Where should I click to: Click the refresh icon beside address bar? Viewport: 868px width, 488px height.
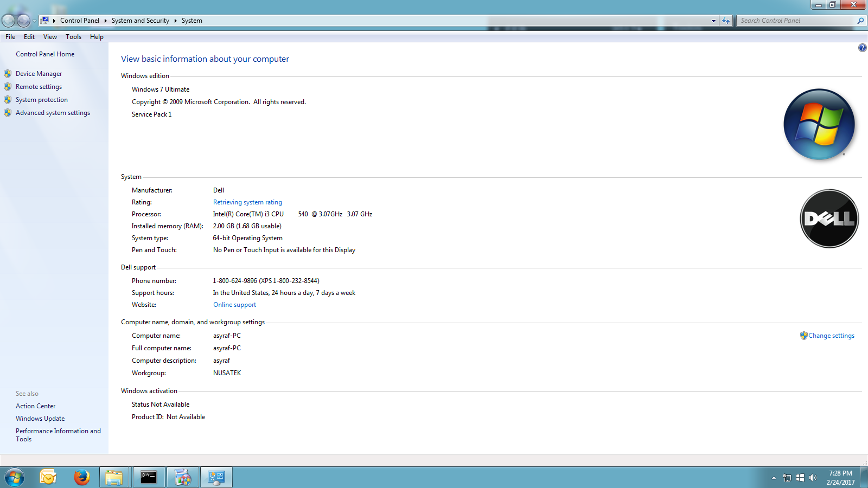pos(726,21)
